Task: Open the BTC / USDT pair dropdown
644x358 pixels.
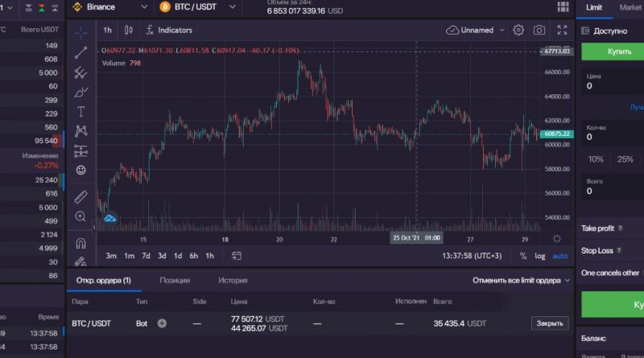Action: (197, 7)
